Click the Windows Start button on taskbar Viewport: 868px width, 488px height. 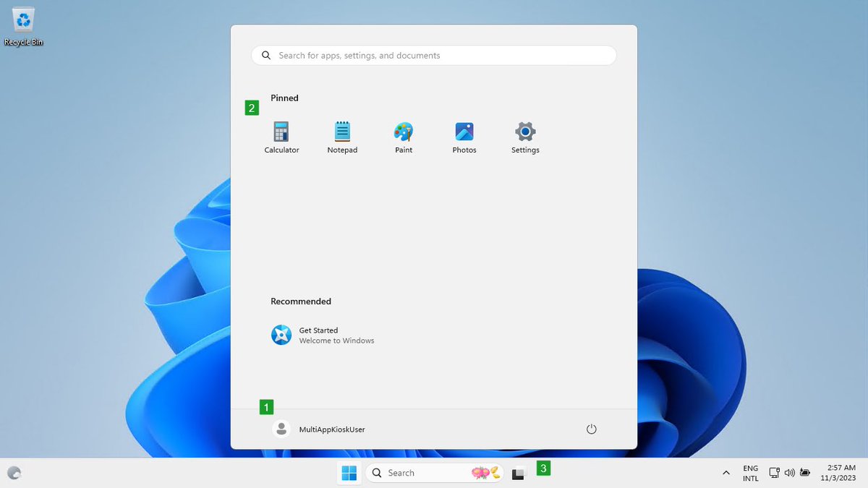click(x=349, y=474)
